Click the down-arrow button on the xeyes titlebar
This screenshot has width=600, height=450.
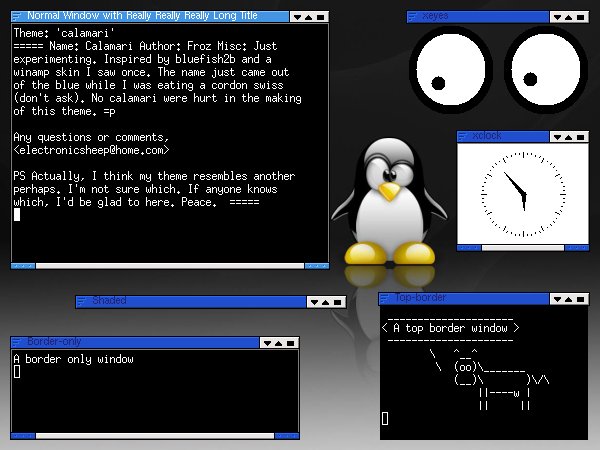coord(558,17)
